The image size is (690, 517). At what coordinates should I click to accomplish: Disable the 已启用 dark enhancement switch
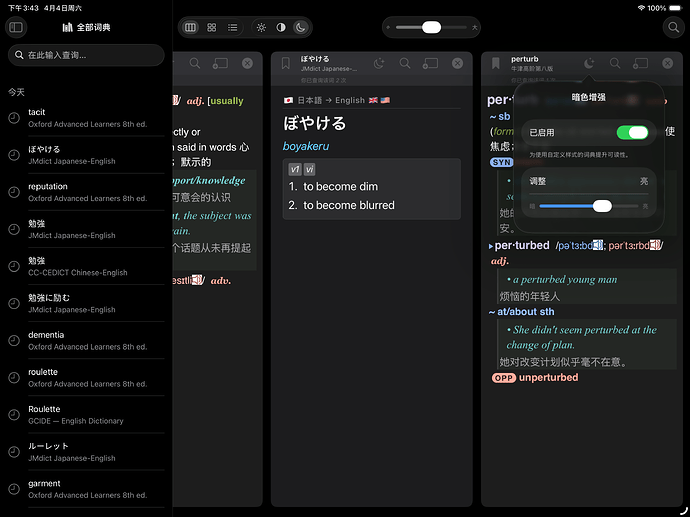pyautogui.click(x=631, y=132)
